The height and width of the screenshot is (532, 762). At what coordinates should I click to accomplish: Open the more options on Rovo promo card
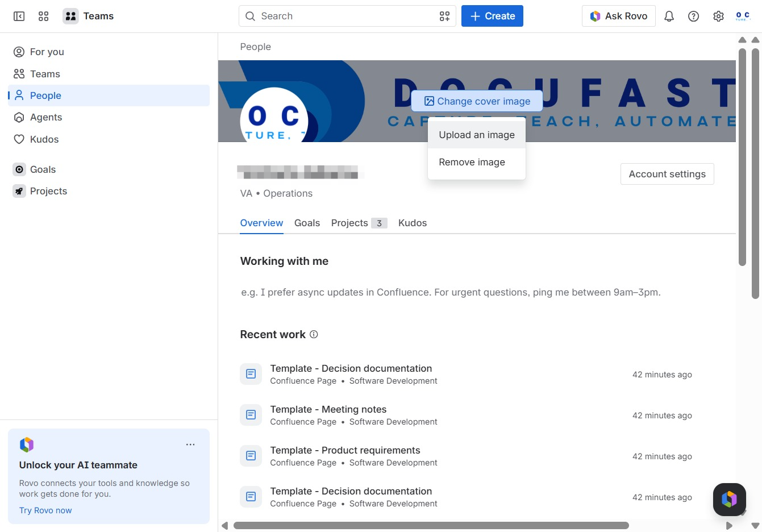(190, 444)
